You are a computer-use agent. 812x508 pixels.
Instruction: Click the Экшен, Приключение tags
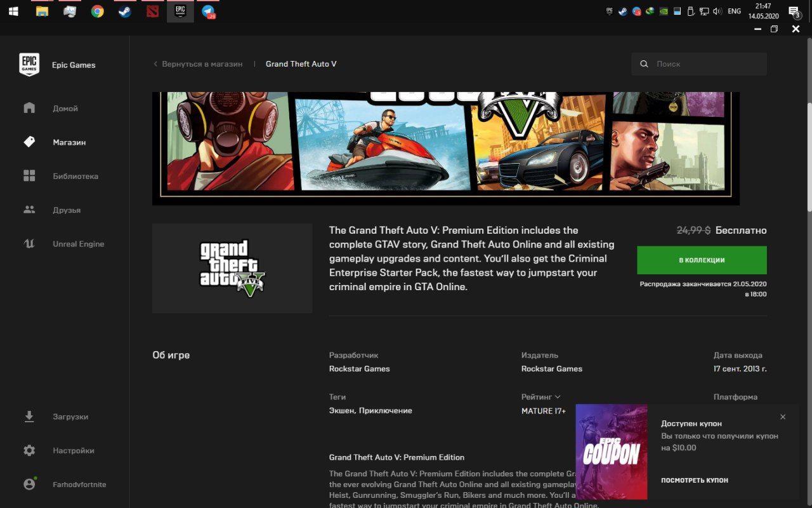370,411
